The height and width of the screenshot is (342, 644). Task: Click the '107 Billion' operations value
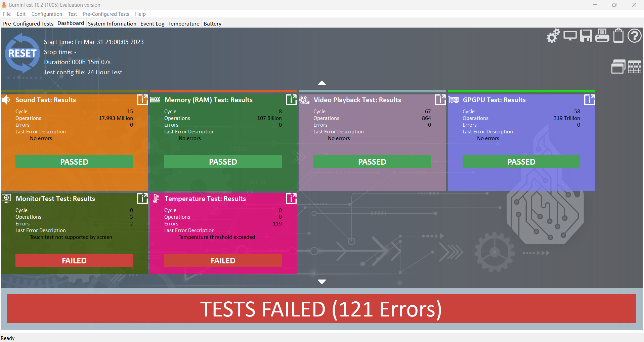coord(269,118)
